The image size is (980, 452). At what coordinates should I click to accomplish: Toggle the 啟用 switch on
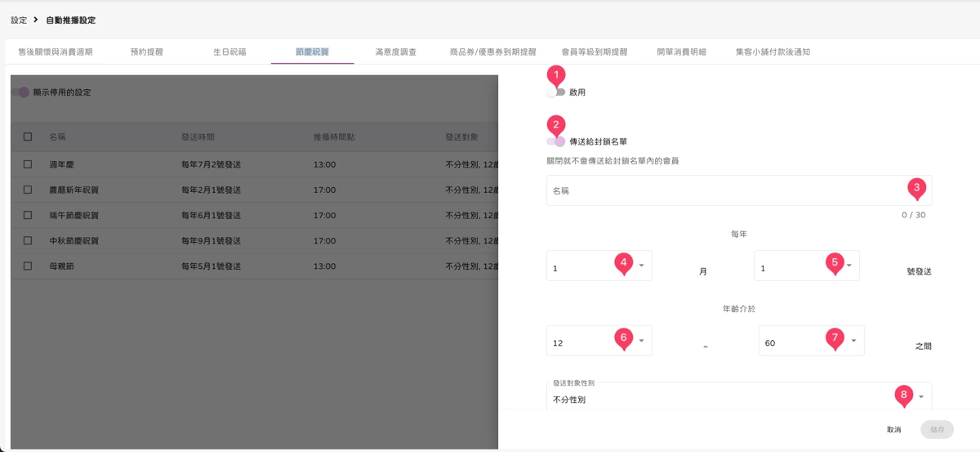[556, 92]
